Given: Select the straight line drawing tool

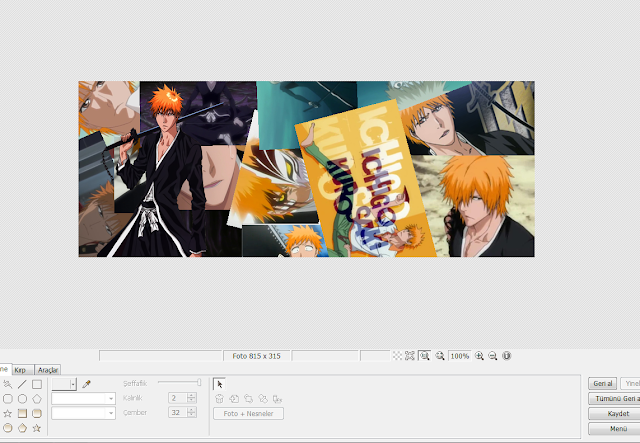Looking at the screenshot, I should [22, 384].
